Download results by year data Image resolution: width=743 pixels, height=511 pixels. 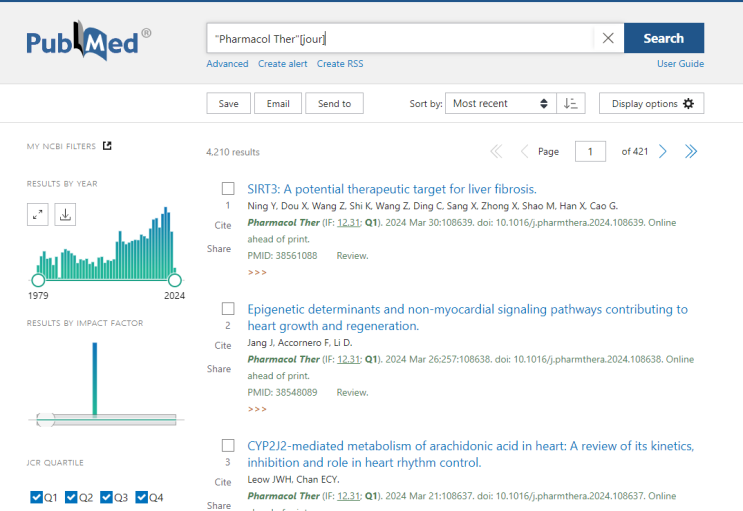pyautogui.click(x=65, y=214)
